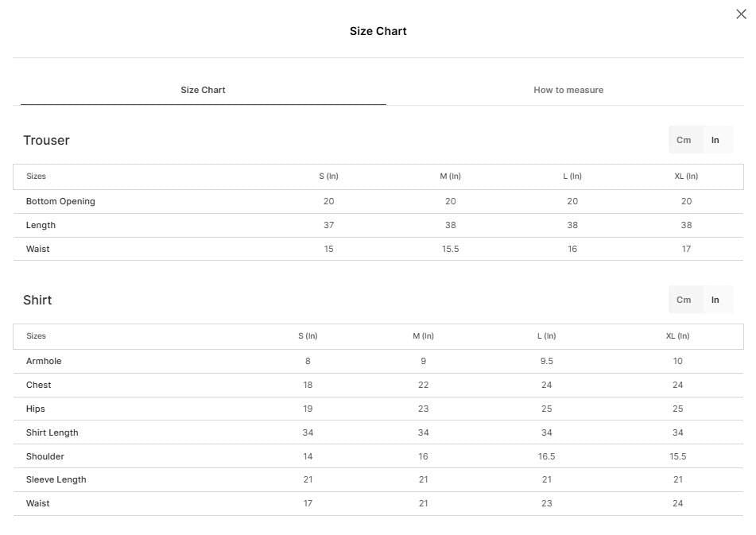Toggle Trouser units to Cm
This screenshot has height=535, width=756.
coord(684,140)
